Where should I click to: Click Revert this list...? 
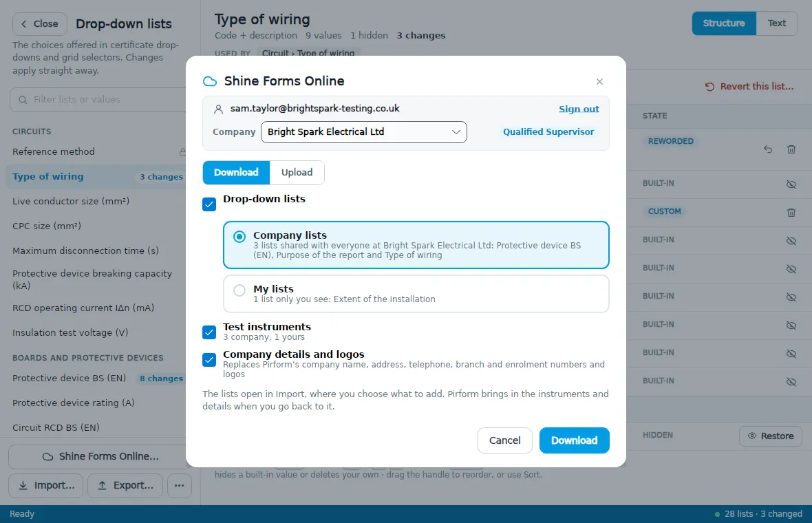coord(749,87)
